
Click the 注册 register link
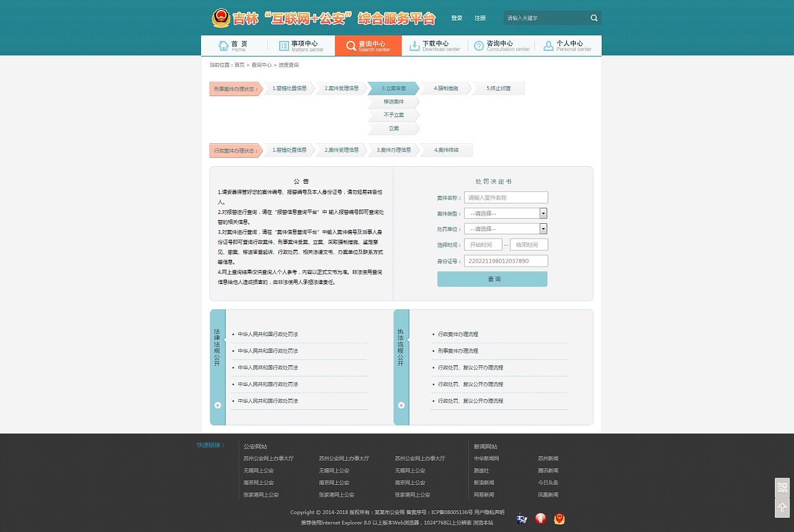pos(480,18)
